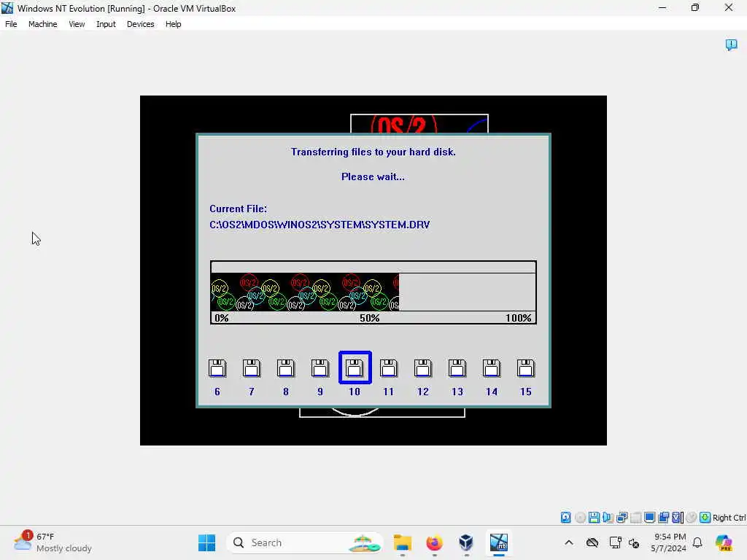Open the Input menu
Screen dimensions: 747x560
pyautogui.click(x=106, y=24)
